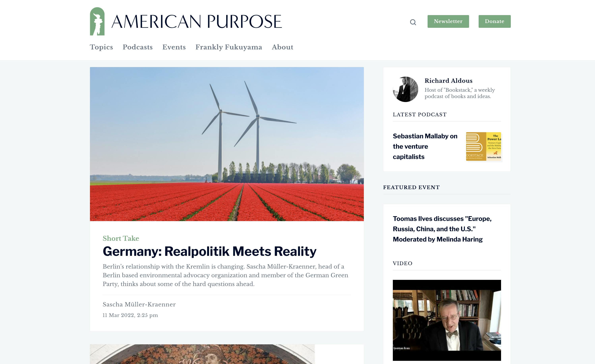Click the Donate button
This screenshot has height=364, width=595.
click(x=495, y=21)
